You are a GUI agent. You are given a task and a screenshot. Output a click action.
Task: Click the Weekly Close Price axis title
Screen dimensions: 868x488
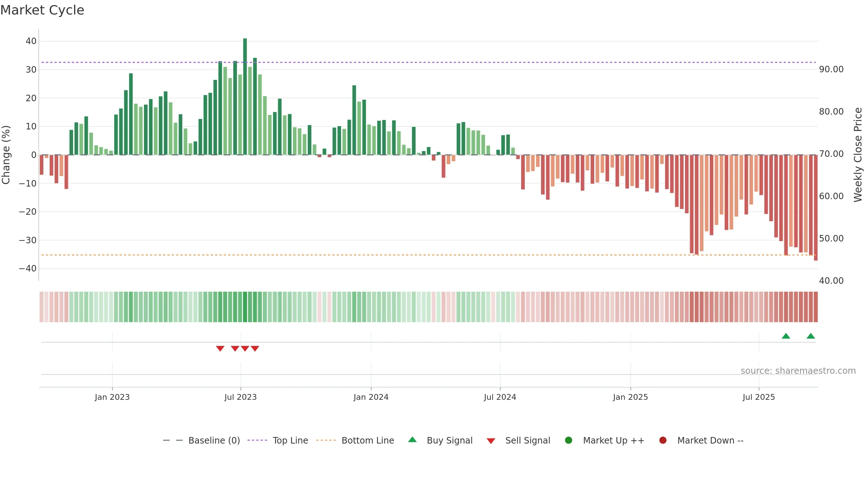(x=858, y=155)
